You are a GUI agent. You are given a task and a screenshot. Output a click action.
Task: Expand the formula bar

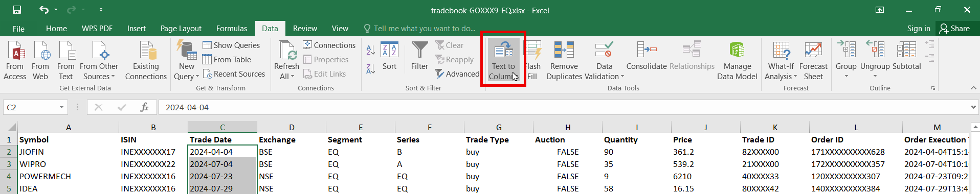pos(973,107)
